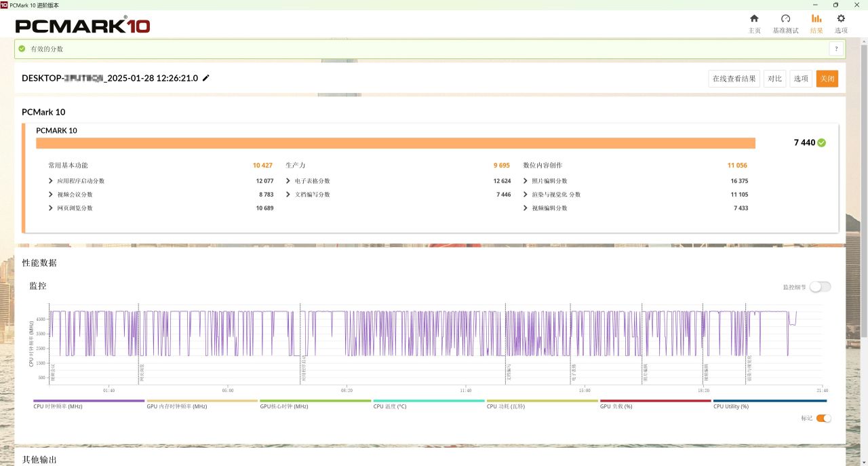
Task: Expand 视频会议分数 row
Action: point(51,195)
